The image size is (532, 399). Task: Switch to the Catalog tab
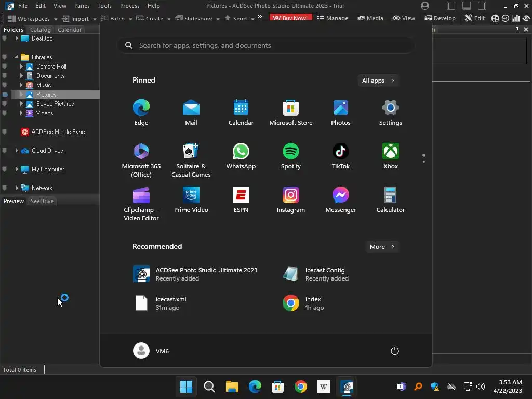pos(41,30)
